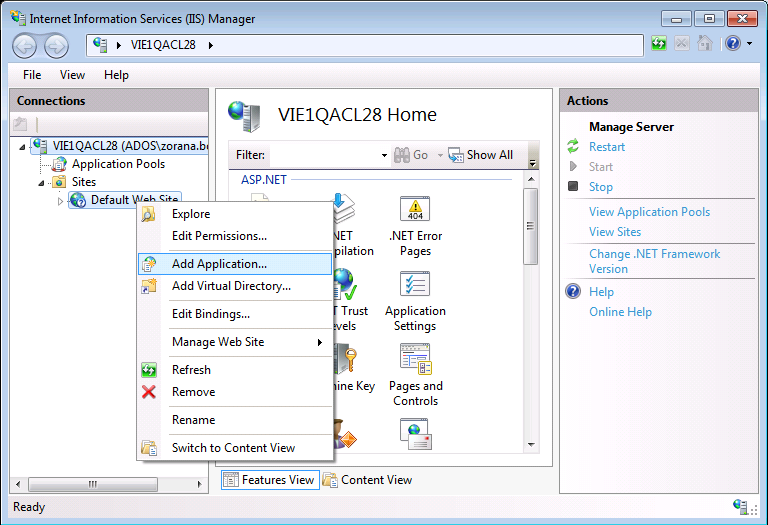Click the refresh page icon beside address bar
768x525 pixels.
[659, 44]
